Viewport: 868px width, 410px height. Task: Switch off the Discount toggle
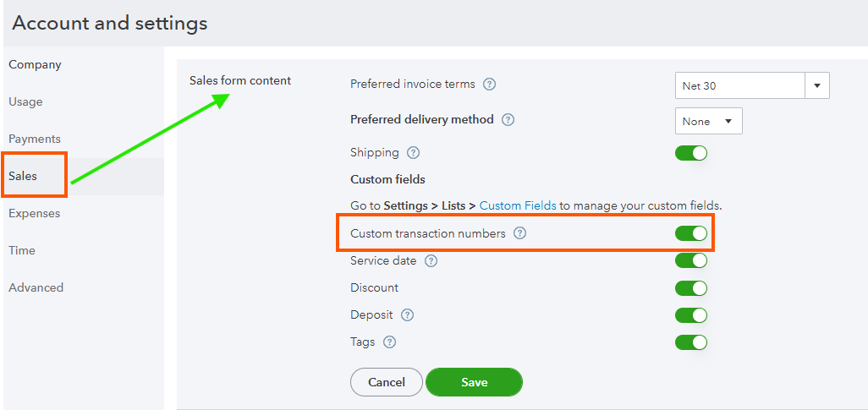(690, 288)
